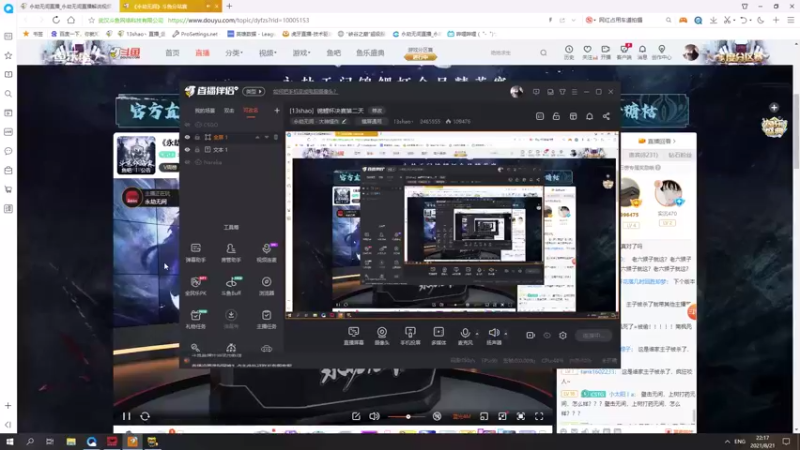Click the lock icon in stream header
The width and height of the screenshot is (800, 450).
[x=556, y=116]
